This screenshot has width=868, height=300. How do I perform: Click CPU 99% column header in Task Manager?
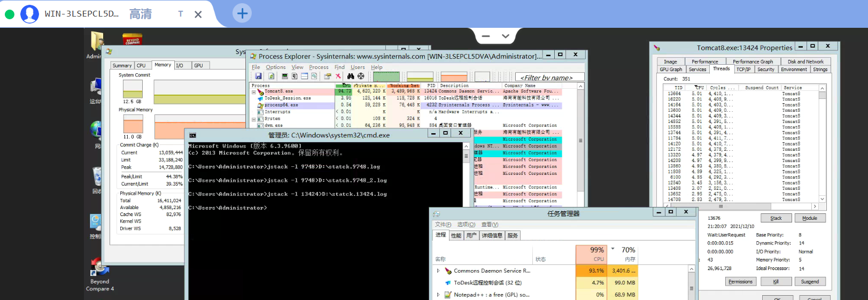[591, 255]
